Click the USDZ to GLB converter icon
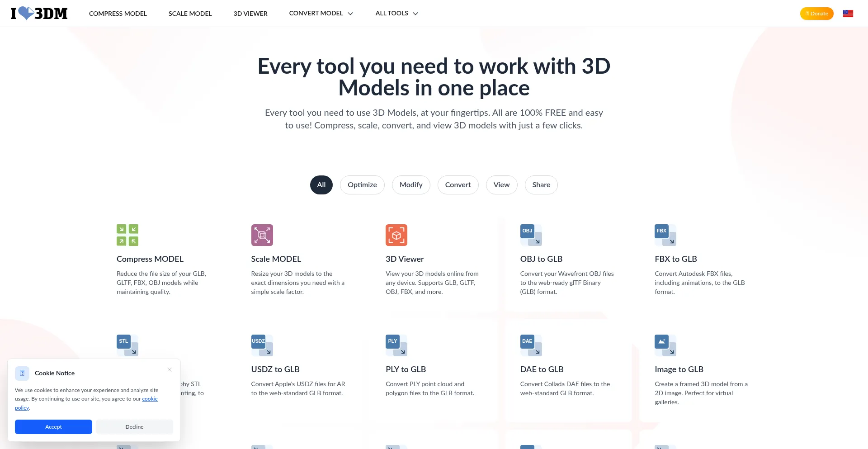Image resolution: width=868 pixels, height=449 pixels. point(262,345)
